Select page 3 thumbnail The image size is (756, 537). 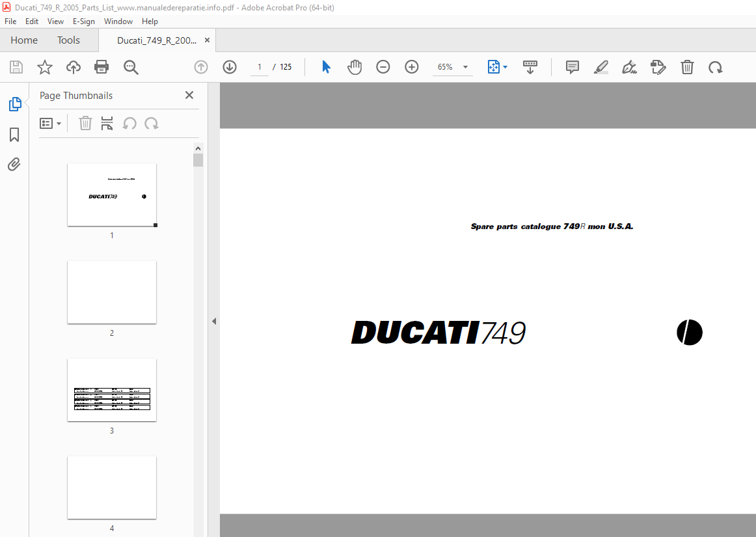click(112, 390)
